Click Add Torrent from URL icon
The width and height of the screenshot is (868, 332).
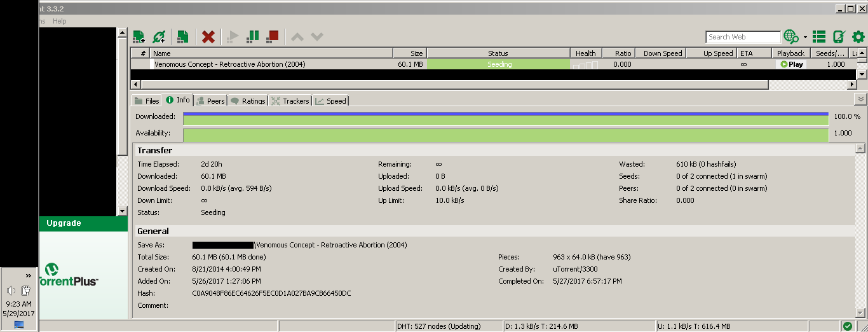pos(159,36)
